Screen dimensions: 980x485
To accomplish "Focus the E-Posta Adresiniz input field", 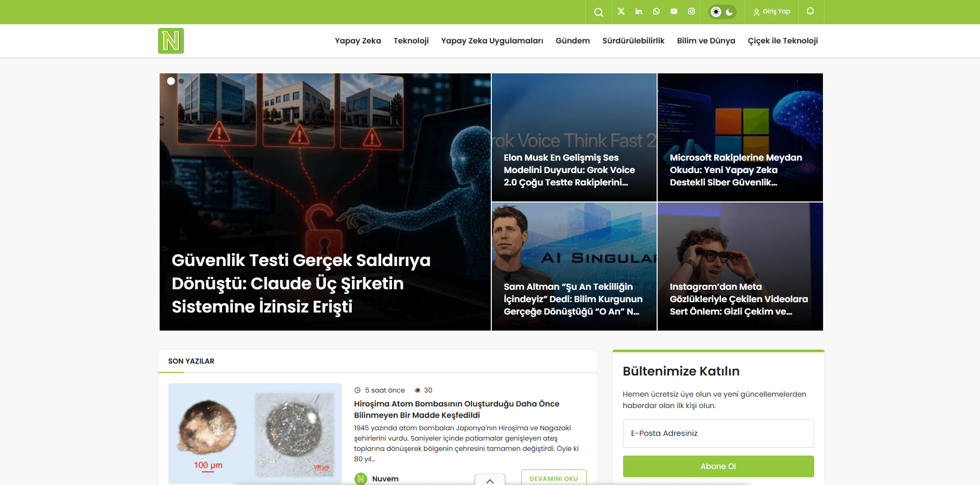I will (x=718, y=433).
